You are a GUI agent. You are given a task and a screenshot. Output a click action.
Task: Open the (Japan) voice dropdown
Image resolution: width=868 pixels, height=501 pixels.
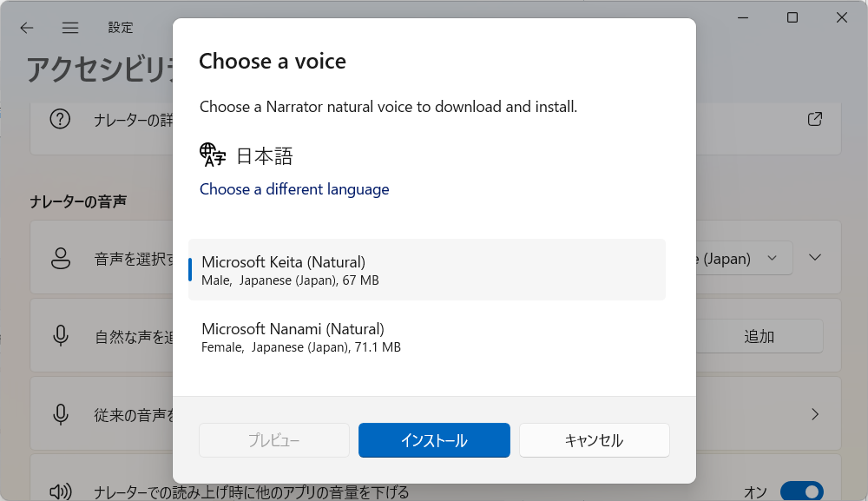point(744,258)
